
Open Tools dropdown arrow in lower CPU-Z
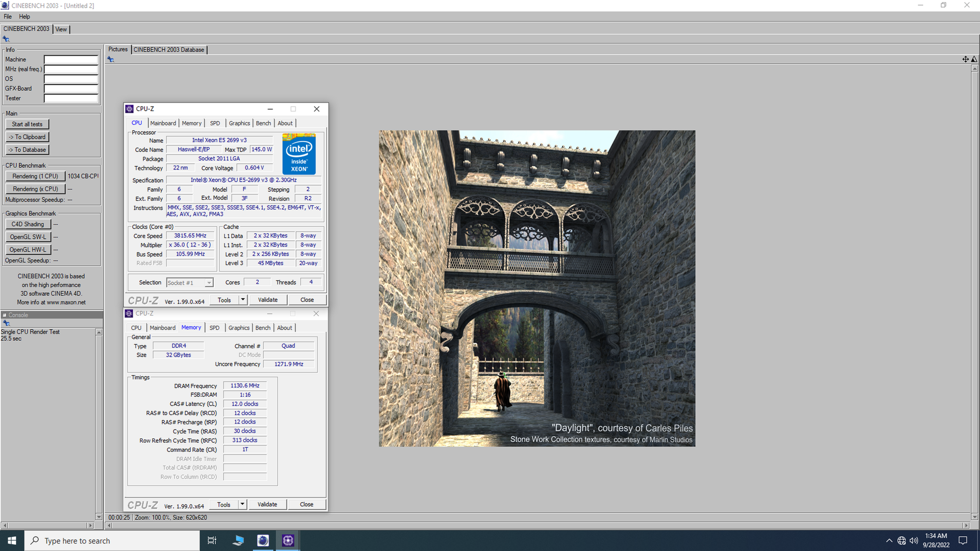point(242,505)
